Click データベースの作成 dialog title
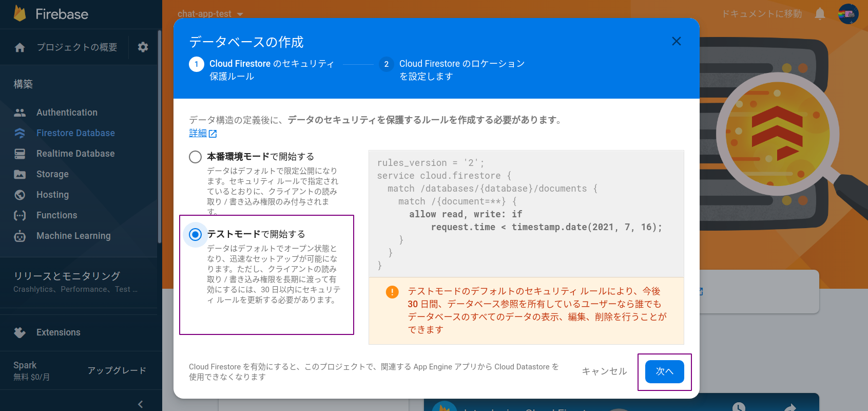 pyautogui.click(x=246, y=42)
